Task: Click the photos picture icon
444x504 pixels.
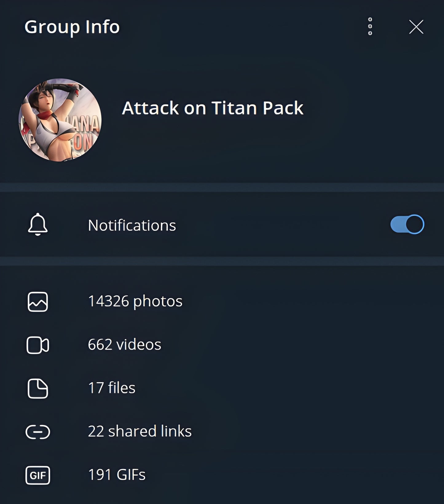Action: (x=38, y=301)
